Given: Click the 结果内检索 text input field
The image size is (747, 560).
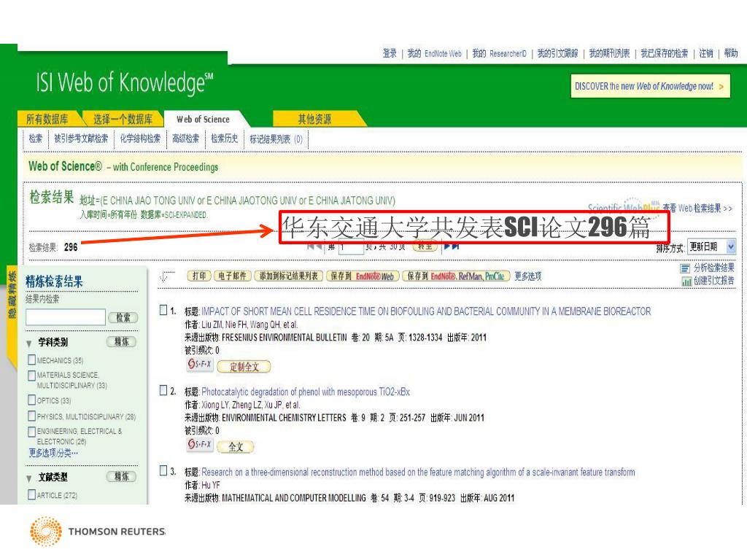Looking at the screenshot, I should pos(66,317).
